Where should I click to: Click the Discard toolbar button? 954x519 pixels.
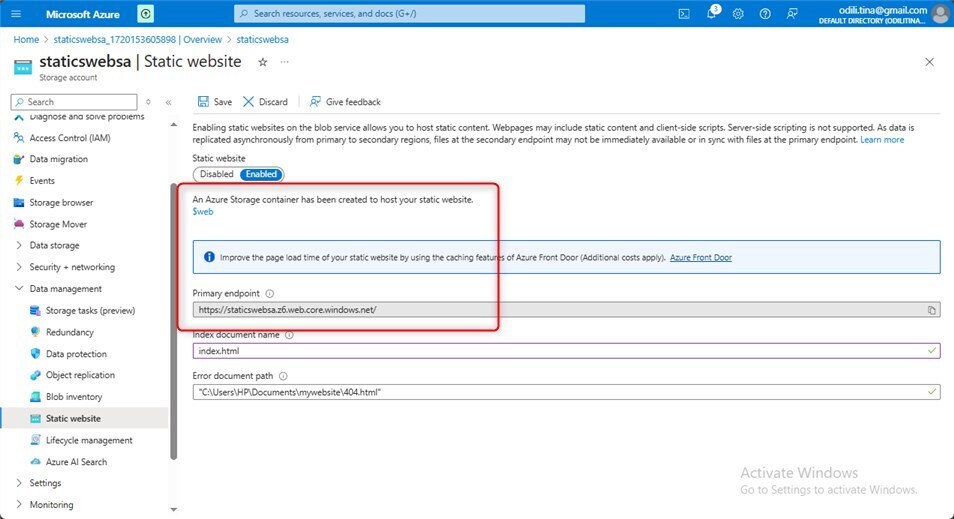pos(265,102)
